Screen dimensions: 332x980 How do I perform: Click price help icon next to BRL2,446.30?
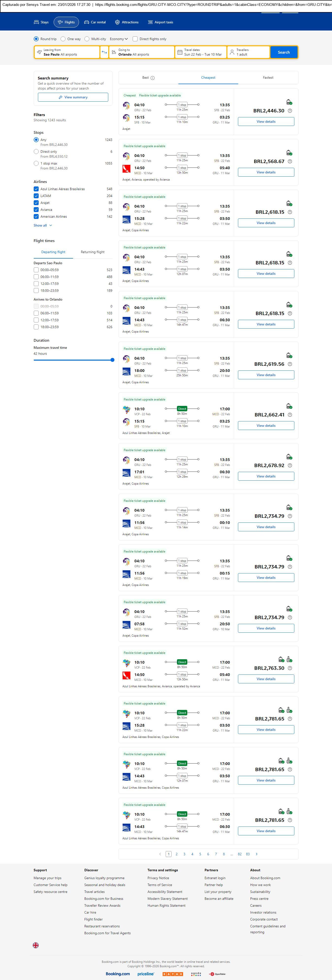290,111
